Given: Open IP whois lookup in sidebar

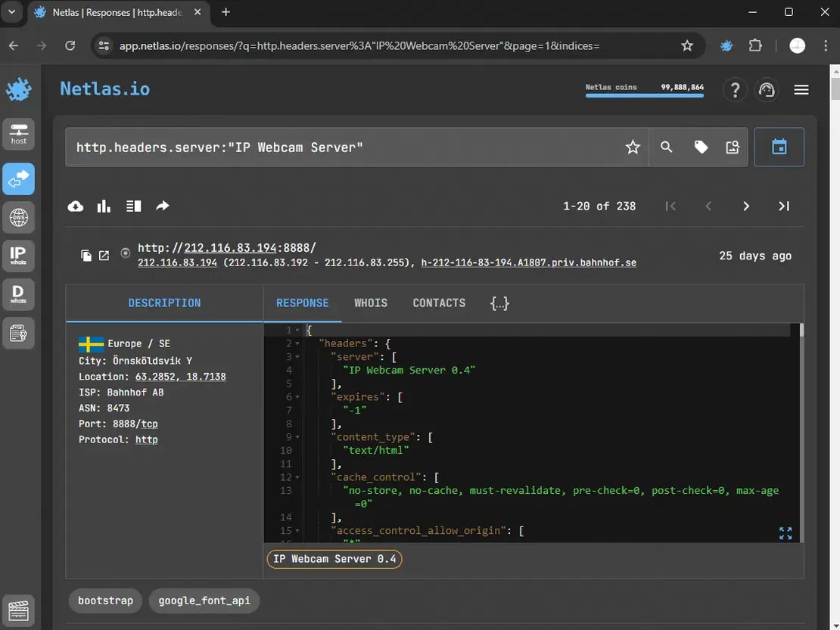Looking at the screenshot, I should (19, 255).
